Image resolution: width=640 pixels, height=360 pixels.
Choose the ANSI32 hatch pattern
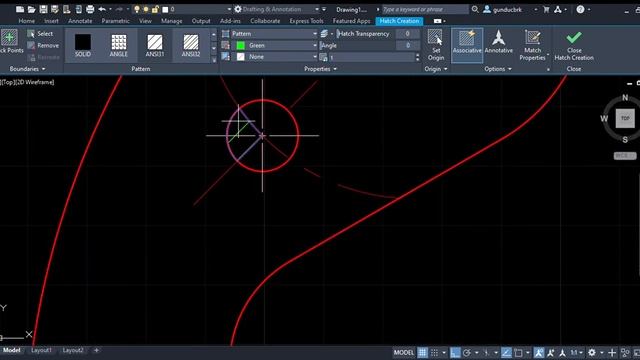pos(191,45)
